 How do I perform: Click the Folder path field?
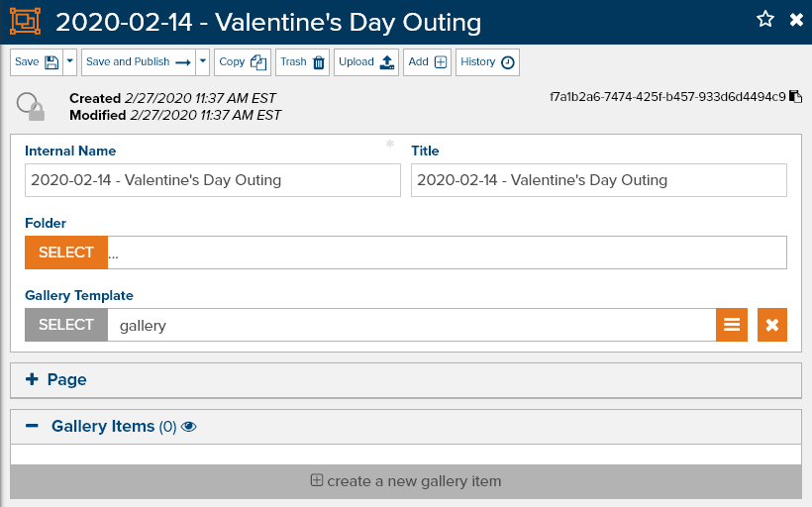448,253
